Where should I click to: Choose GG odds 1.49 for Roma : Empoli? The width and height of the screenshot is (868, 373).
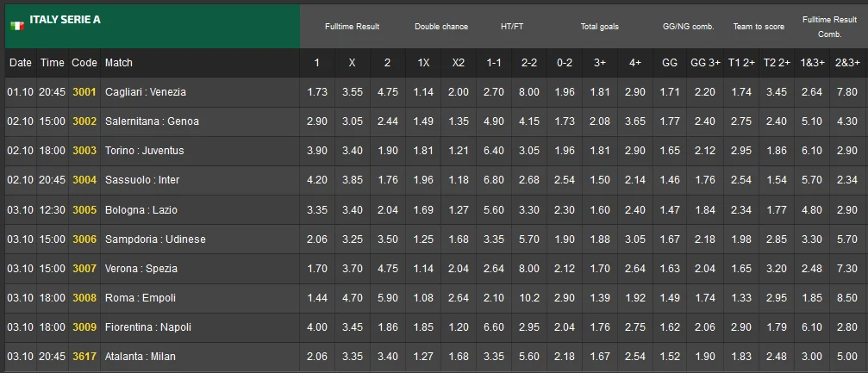click(x=670, y=298)
